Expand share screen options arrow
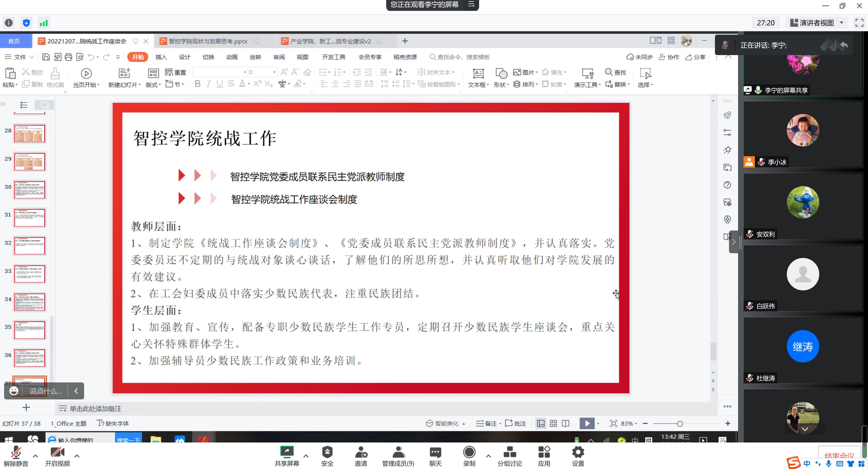 point(306,456)
